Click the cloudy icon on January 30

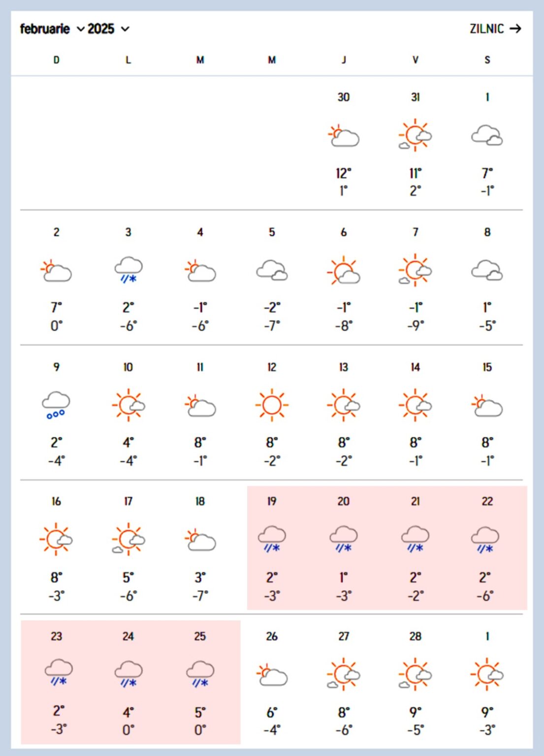pos(343,136)
